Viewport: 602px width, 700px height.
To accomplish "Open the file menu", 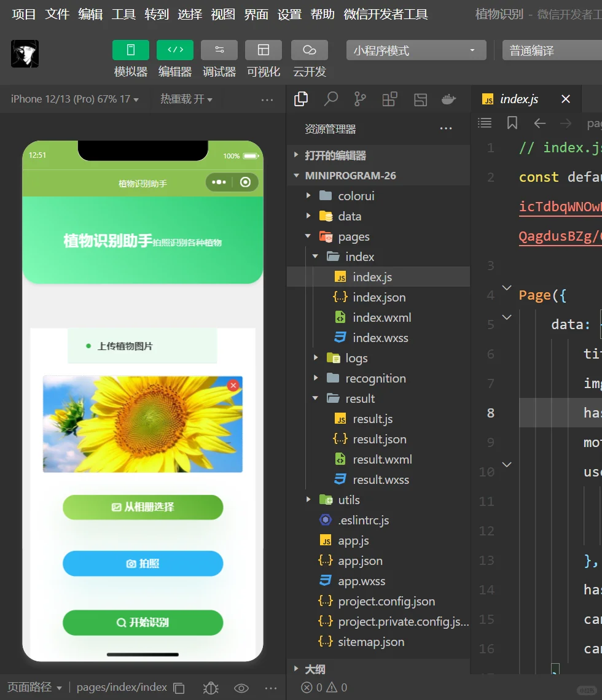I will click(57, 14).
